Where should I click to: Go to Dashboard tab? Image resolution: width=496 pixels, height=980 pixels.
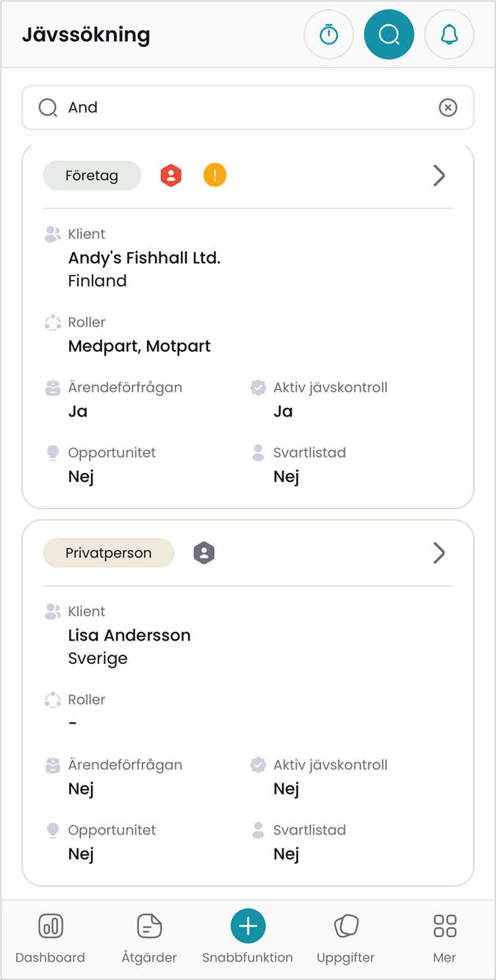pyautogui.click(x=50, y=937)
